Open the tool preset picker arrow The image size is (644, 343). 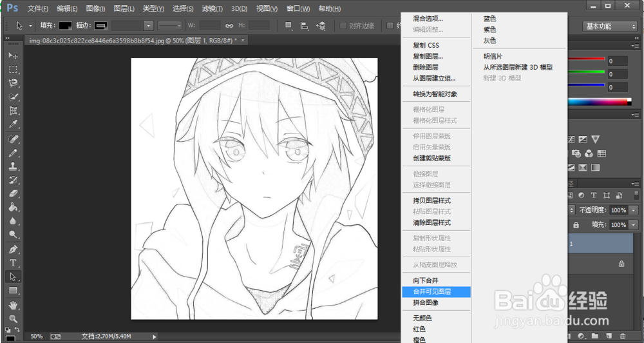pyautogui.click(x=30, y=26)
